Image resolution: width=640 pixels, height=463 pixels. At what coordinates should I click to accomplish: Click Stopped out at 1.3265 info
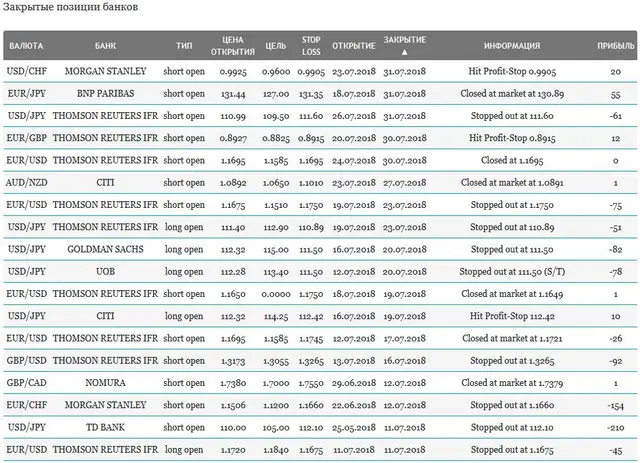pyautogui.click(x=512, y=361)
